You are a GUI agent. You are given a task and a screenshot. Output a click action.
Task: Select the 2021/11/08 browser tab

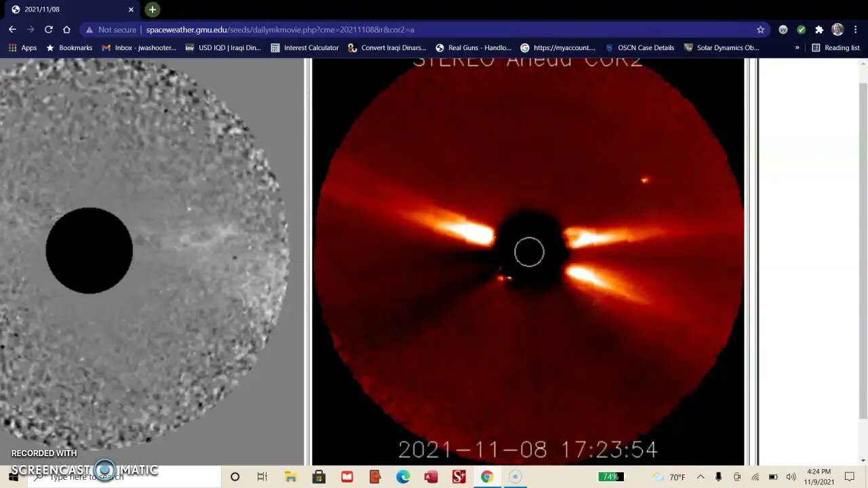71,9
